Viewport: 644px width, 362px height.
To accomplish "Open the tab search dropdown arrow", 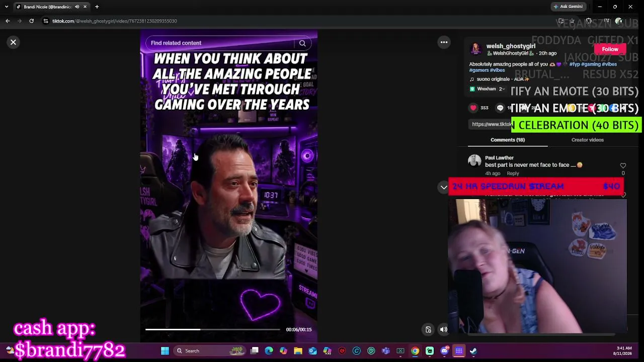I will coord(6,7).
